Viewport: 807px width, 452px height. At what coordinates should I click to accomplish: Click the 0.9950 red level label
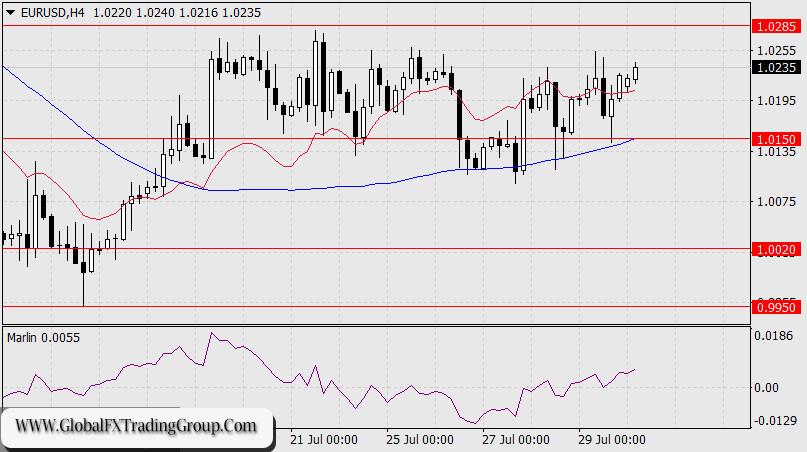[776, 307]
